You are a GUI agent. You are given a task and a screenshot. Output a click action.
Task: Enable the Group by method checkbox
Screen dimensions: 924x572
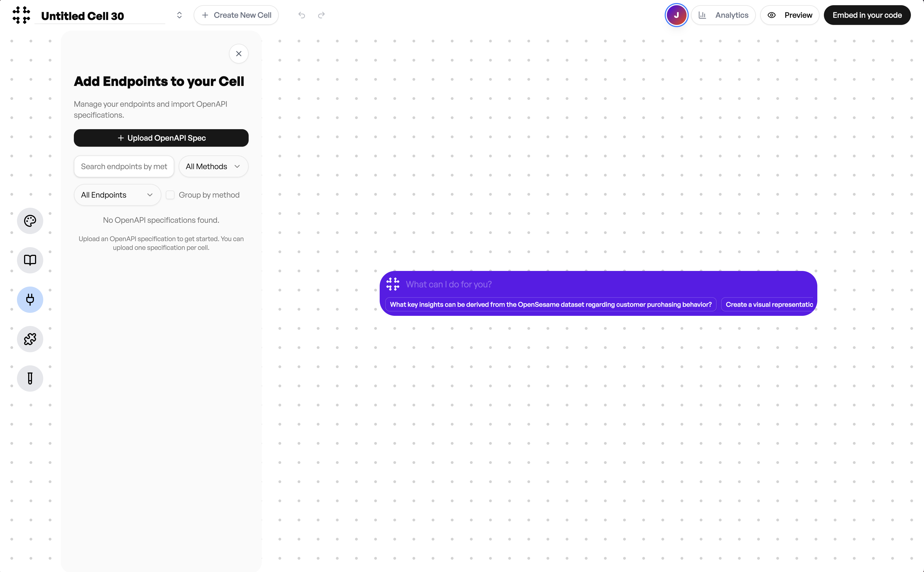click(170, 195)
